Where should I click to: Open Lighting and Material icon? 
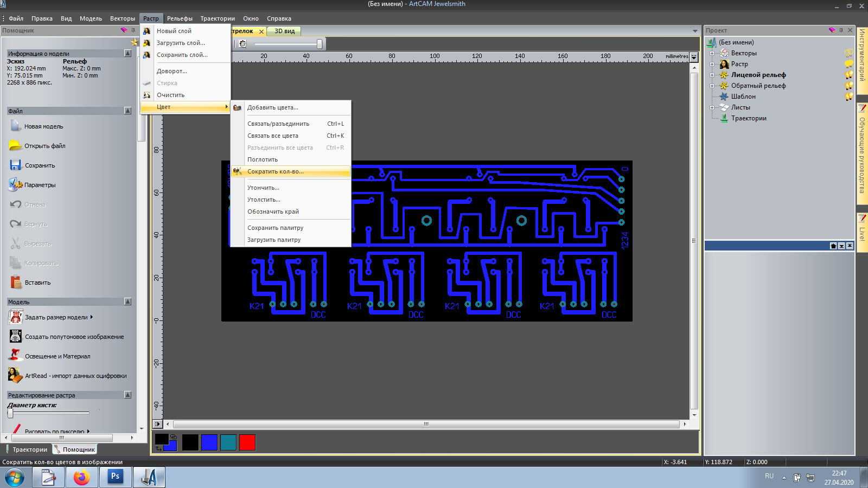pyautogui.click(x=15, y=356)
